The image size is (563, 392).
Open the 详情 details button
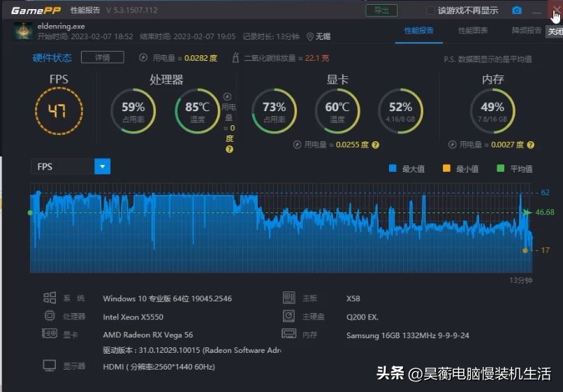click(x=102, y=57)
